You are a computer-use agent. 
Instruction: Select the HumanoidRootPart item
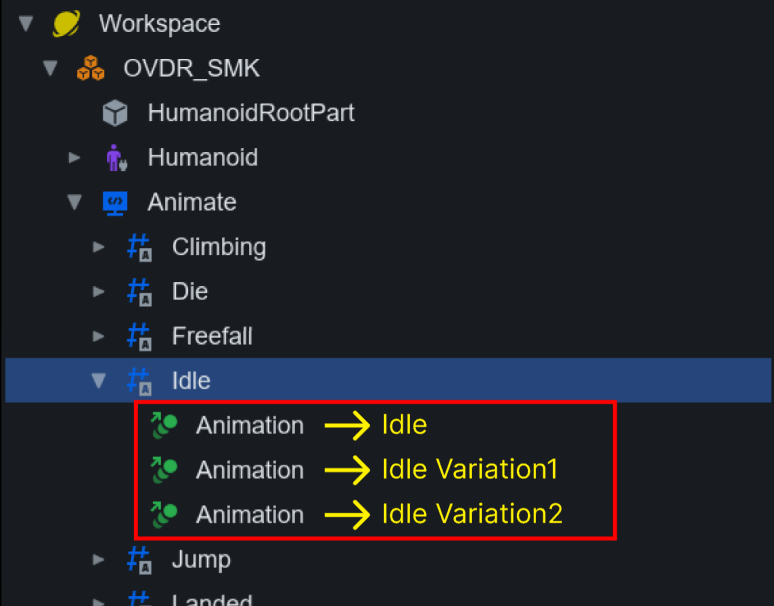[x=250, y=113]
